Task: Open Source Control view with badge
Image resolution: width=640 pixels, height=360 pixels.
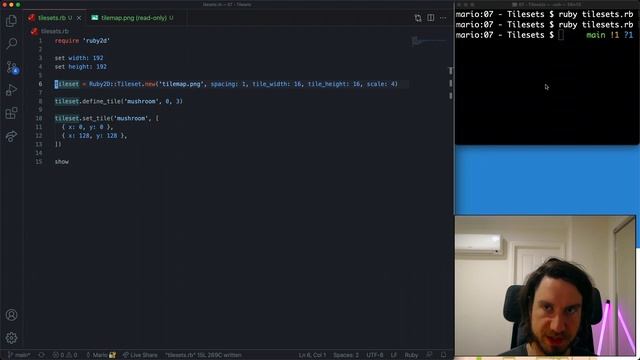Action: [11, 67]
